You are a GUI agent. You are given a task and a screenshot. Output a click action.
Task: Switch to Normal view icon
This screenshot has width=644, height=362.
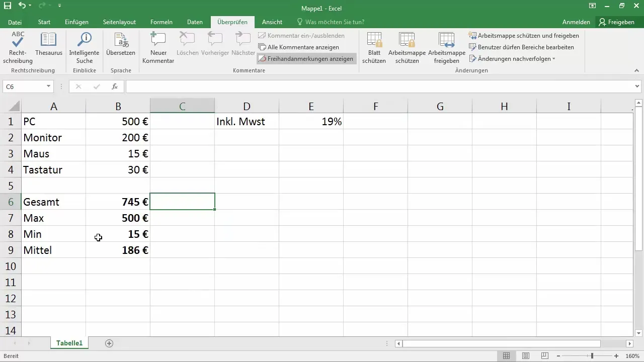coord(507,356)
